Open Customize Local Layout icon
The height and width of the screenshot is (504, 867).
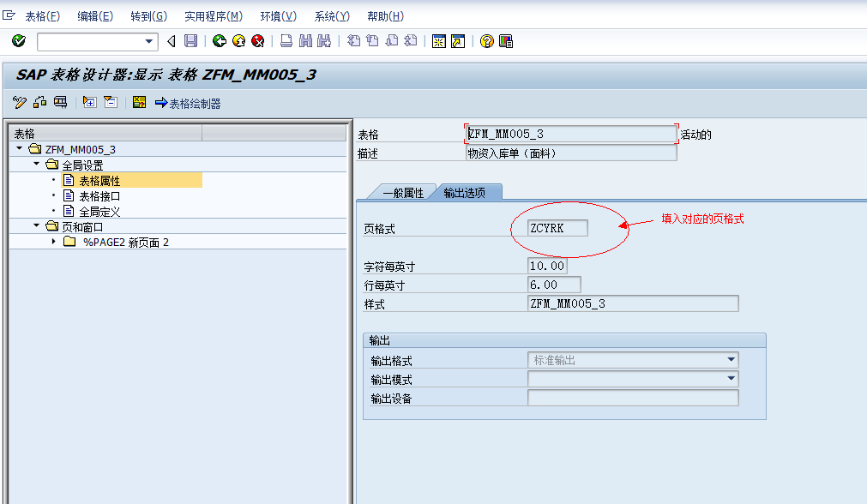click(x=506, y=41)
